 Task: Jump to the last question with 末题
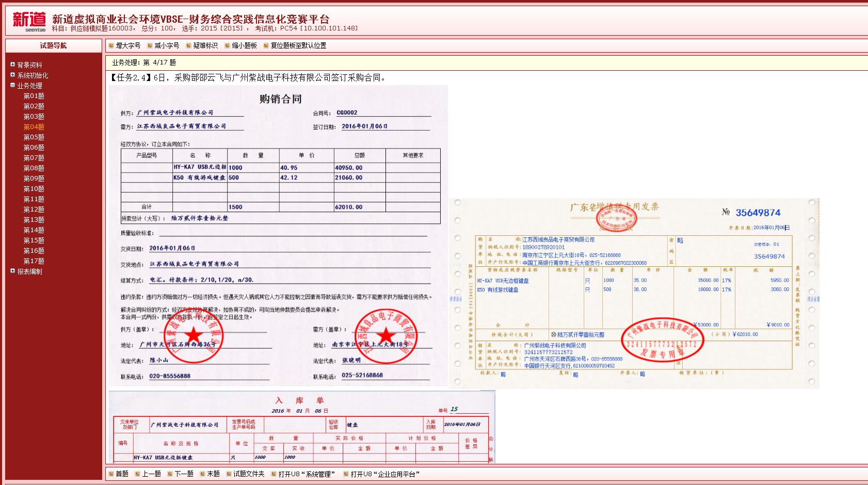[x=210, y=474]
